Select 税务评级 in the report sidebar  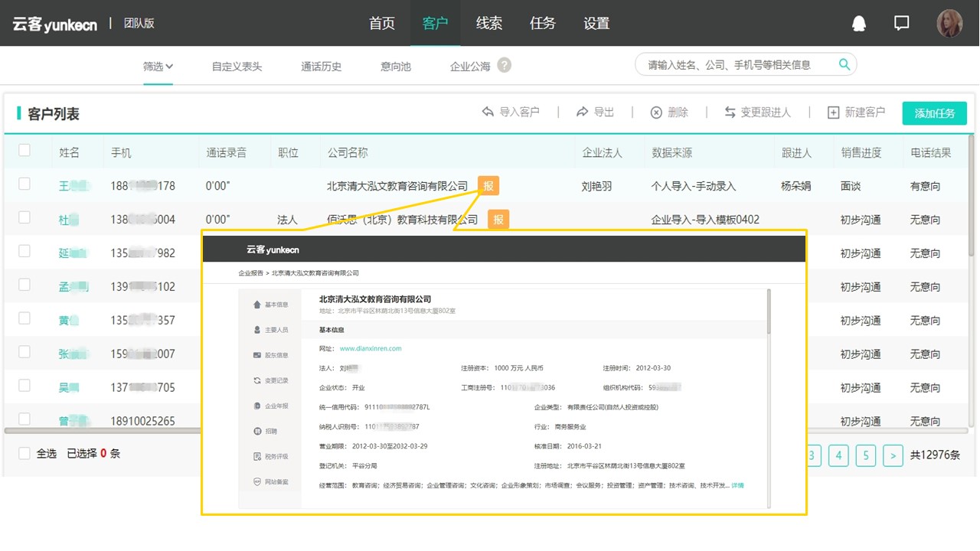270,456
